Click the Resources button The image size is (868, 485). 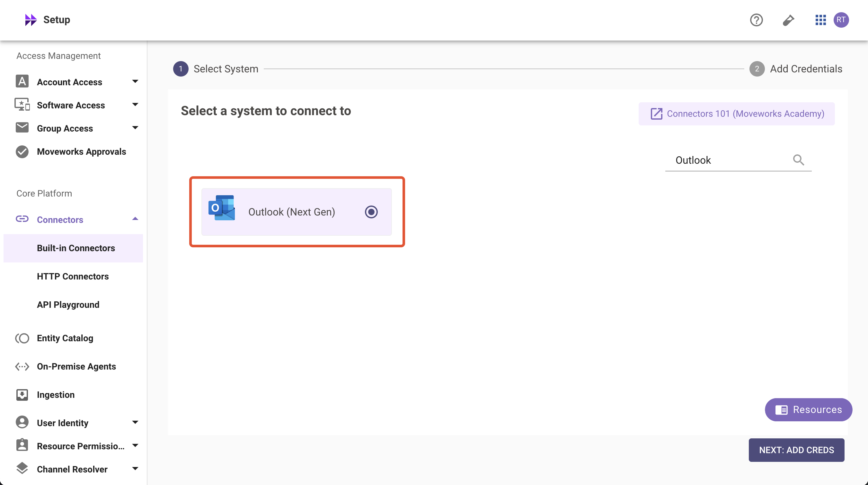pos(808,409)
